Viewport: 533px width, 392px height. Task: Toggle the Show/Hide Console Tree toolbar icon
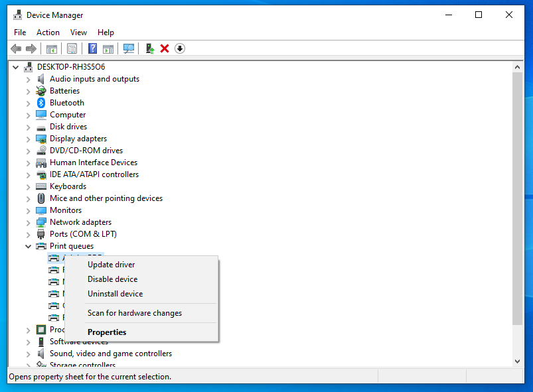(52, 48)
